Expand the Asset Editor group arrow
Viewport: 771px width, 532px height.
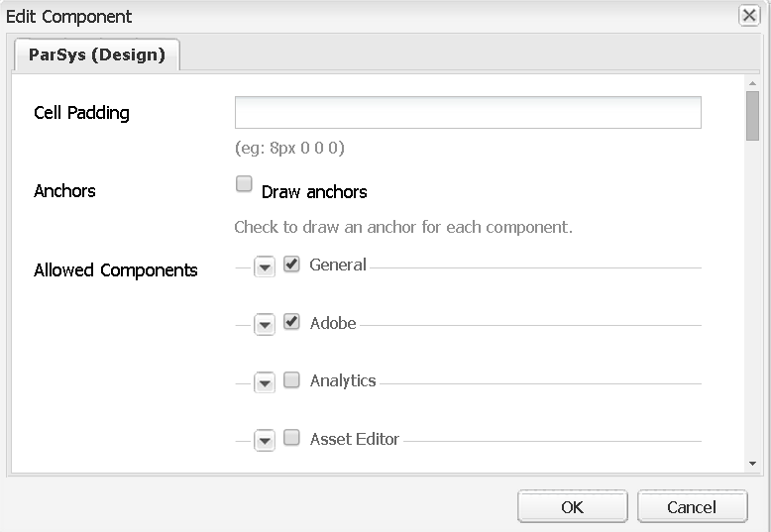click(x=264, y=441)
